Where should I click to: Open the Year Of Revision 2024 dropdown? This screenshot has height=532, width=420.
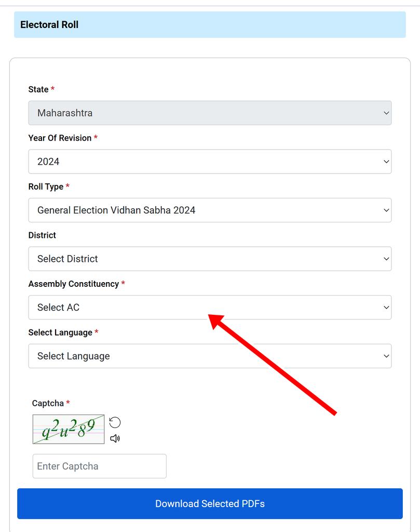210,162
